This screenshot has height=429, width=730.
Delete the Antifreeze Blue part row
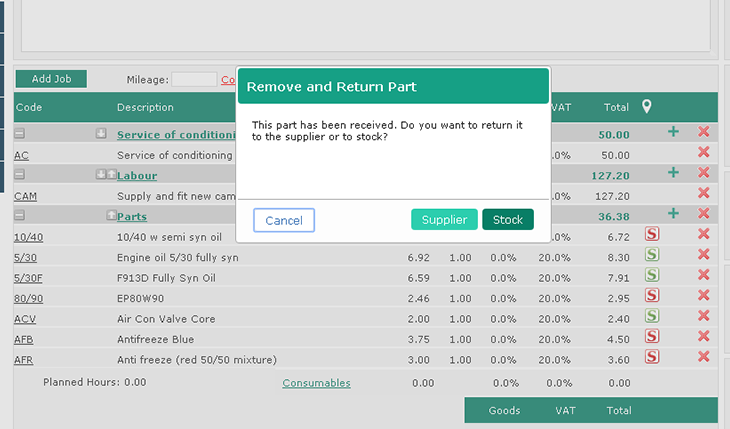[x=703, y=336]
